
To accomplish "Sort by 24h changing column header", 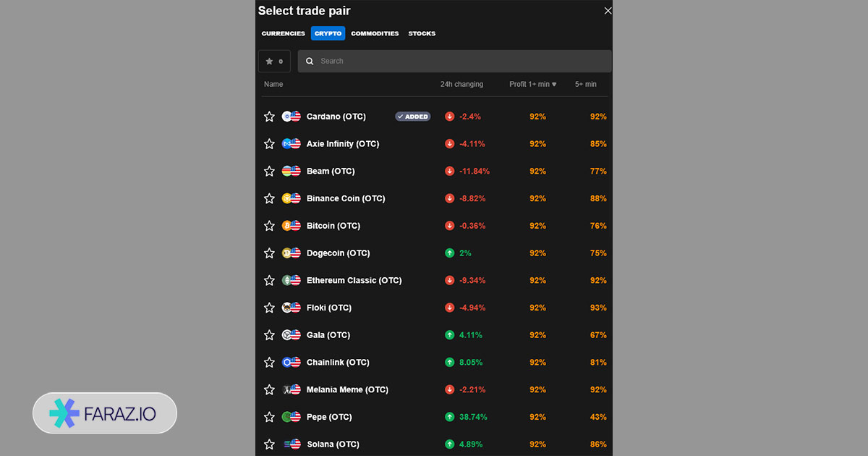I will [461, 85].
